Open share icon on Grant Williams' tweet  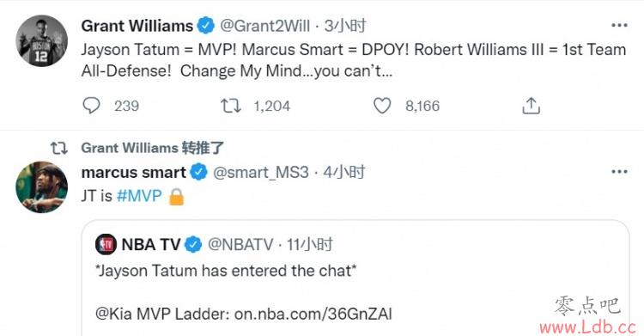(531, 106)
